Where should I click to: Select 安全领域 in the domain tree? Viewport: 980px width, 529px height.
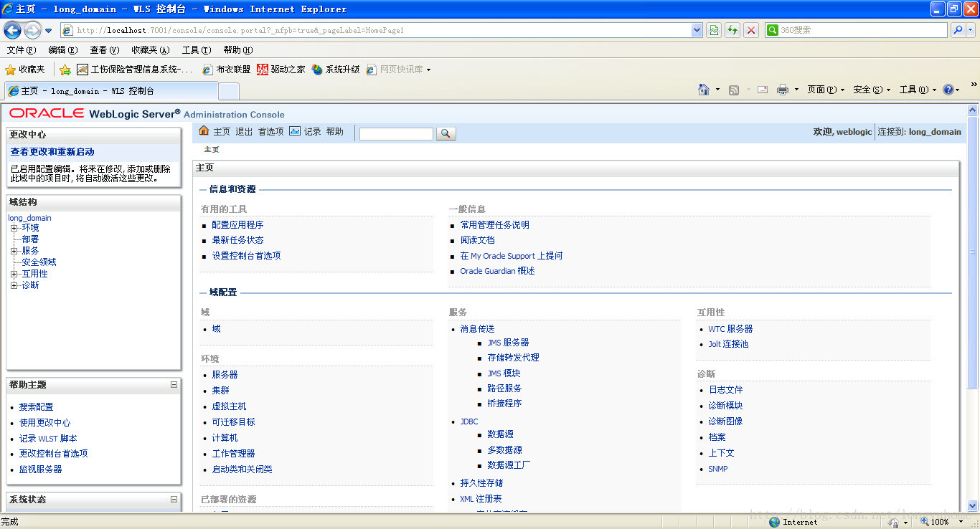[39, 262]
